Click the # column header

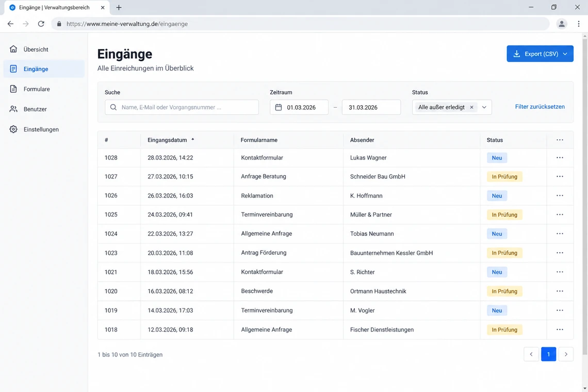(x=106, y=140)
